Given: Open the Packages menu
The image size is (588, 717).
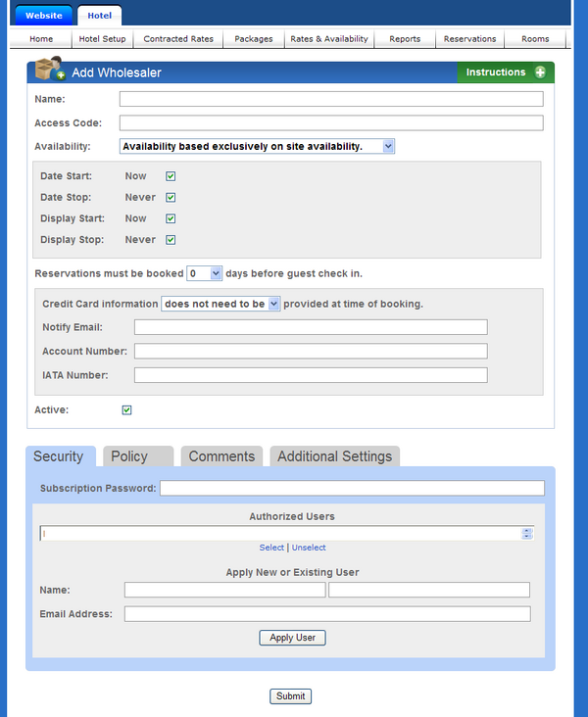Looking at the screenshot, I should [254, 39].
